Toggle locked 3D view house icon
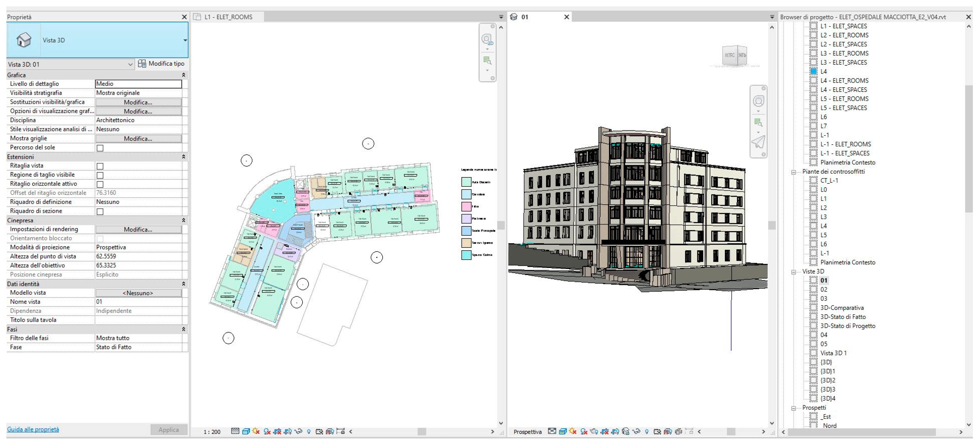 (x=625, y=432)
